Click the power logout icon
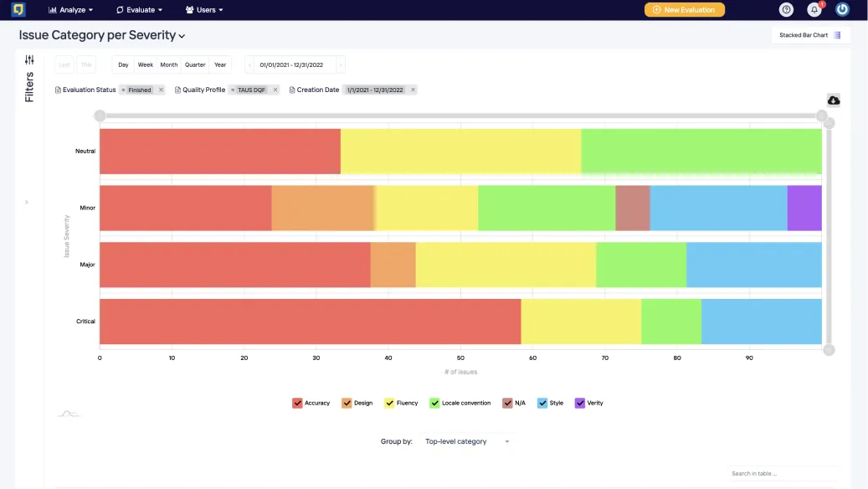This screenshot has width=868, height=489. point(842,9)
